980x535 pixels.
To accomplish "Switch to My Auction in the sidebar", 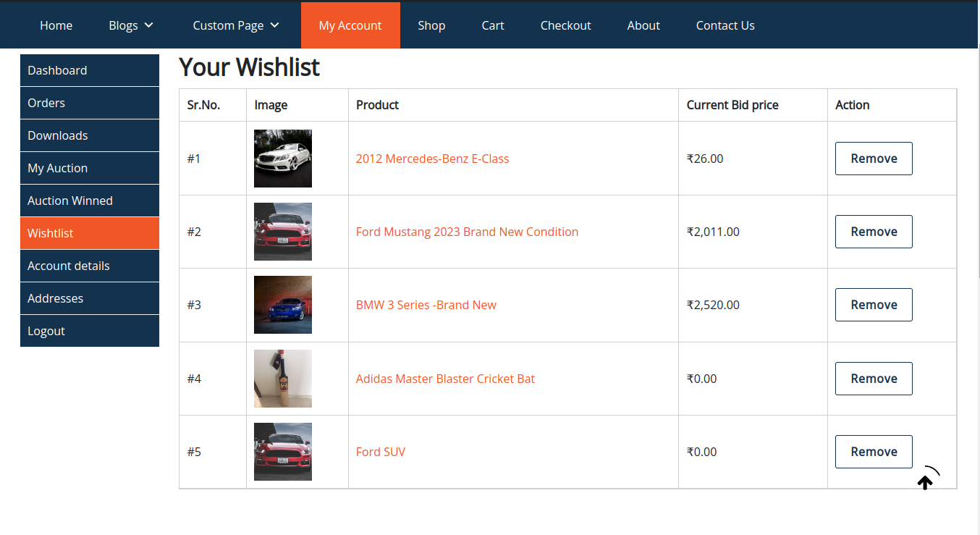I will (89, 168).
